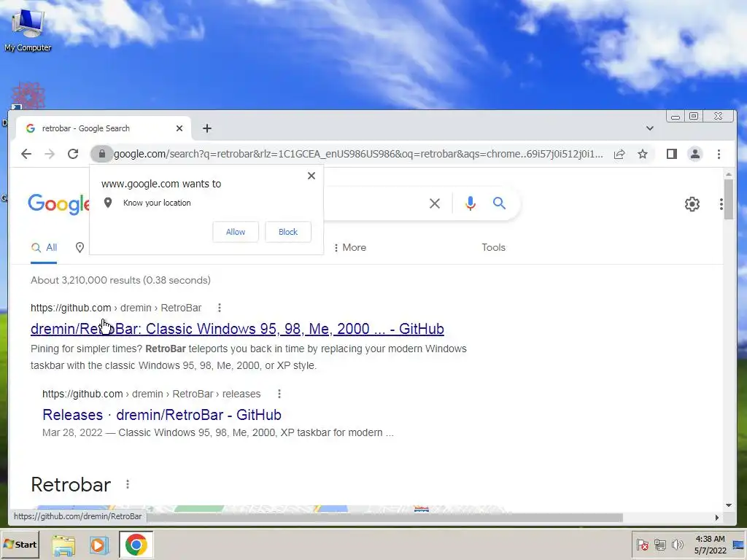This screenshot has width=747, height=560.
Task: Click the "https://github.com › dremin › RetroBar" breadcrumb
Action: click(116, 308)
